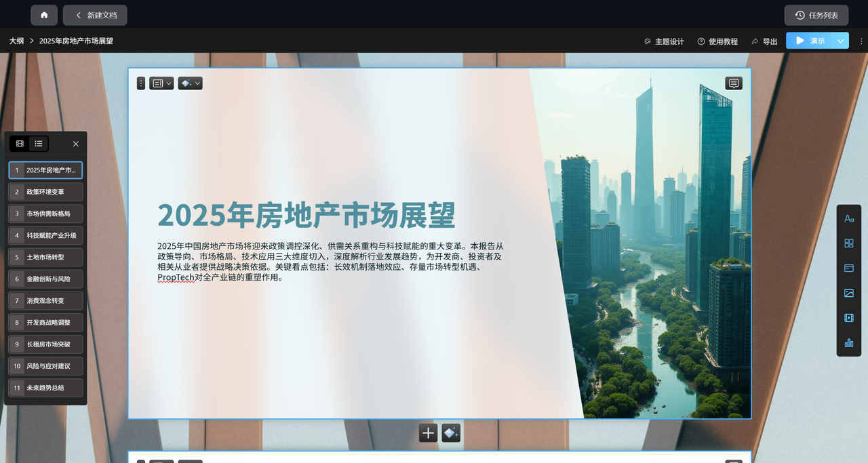Click the 导出 export button

tap(764, 41)
